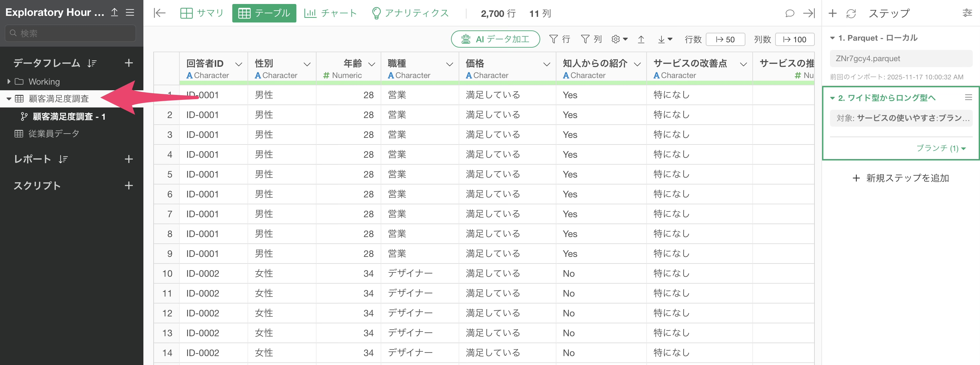Click the project hamburger menu icon

point(130,13)
